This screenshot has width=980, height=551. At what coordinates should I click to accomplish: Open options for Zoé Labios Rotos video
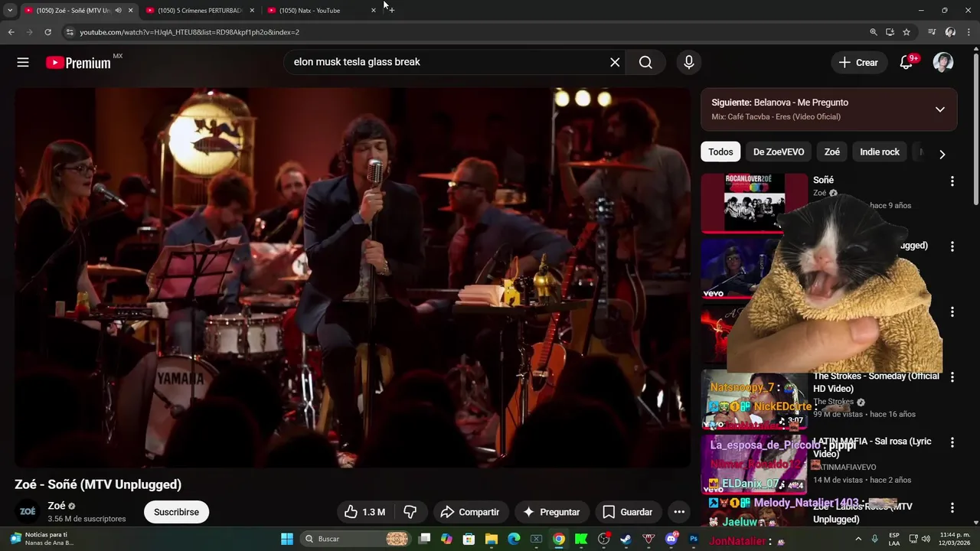point(952,507)
